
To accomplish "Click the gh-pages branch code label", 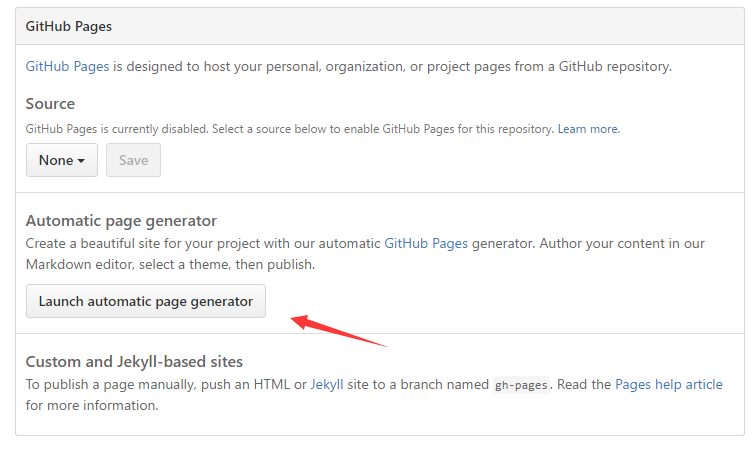I will tap(521, 385).
